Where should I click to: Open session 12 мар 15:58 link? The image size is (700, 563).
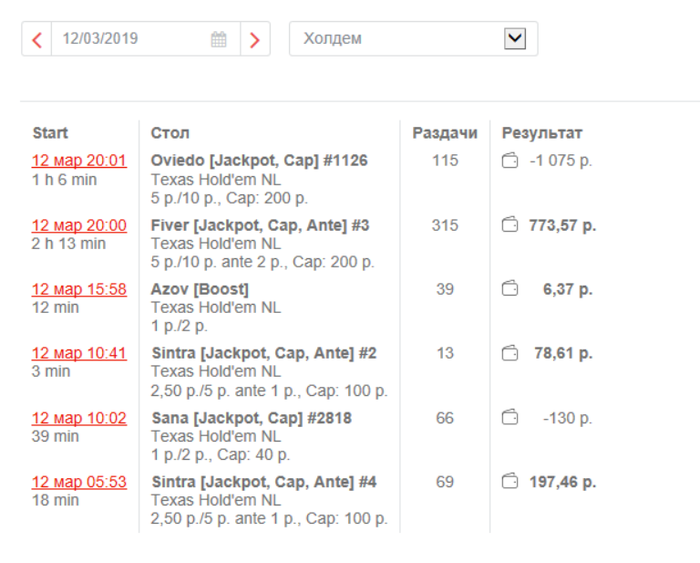point(79,289)
